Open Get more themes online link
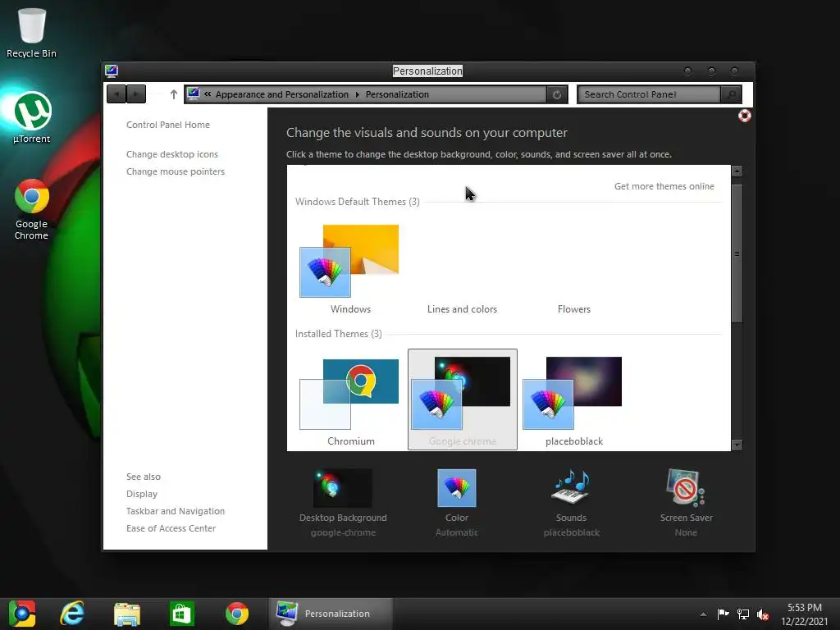The image size is (840, 630). pyautogui.click(x=664, y=186)
